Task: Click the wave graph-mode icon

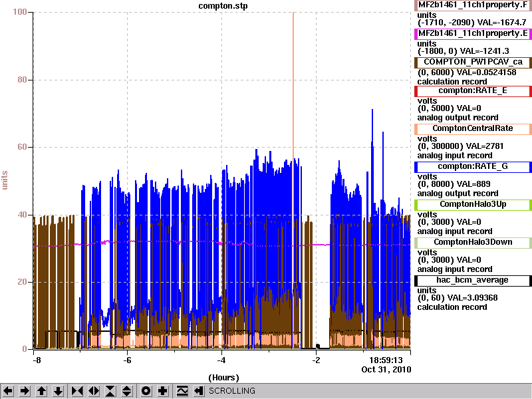Action: click(x=182, y=391)
